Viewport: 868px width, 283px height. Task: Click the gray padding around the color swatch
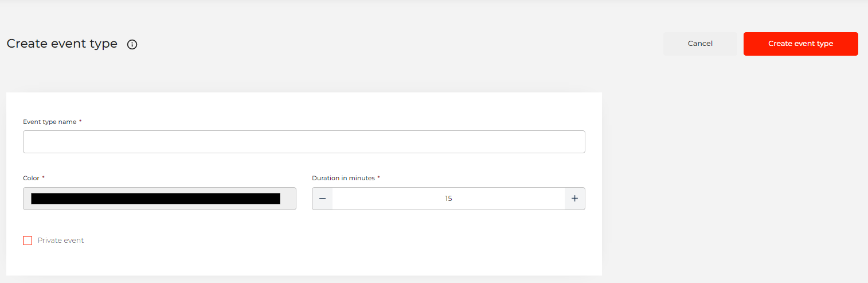[288, 199]
